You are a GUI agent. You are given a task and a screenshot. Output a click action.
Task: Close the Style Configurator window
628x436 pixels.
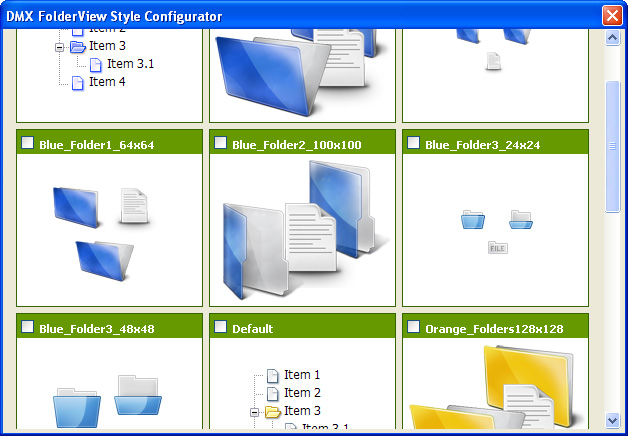tap(612, 16)
